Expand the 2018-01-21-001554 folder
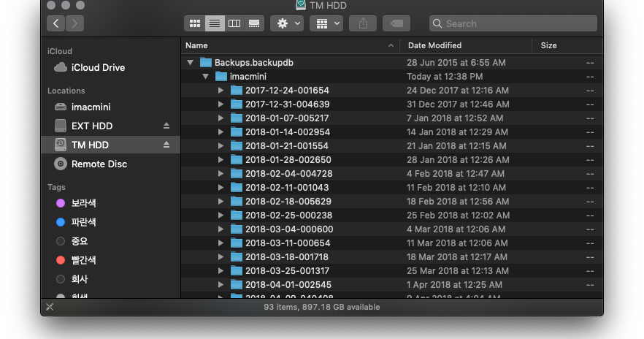The image size is (644, 339). point(221,146)
